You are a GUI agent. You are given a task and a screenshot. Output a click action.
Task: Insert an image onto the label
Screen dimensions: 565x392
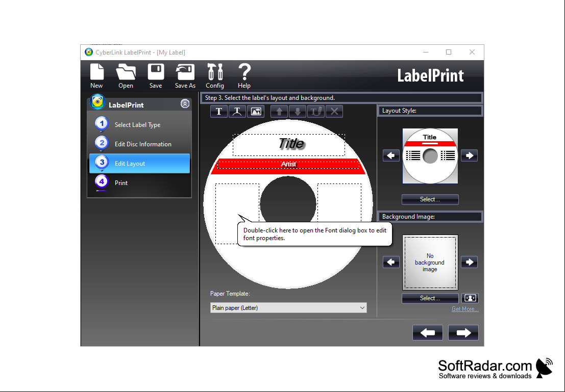(256, 111)
